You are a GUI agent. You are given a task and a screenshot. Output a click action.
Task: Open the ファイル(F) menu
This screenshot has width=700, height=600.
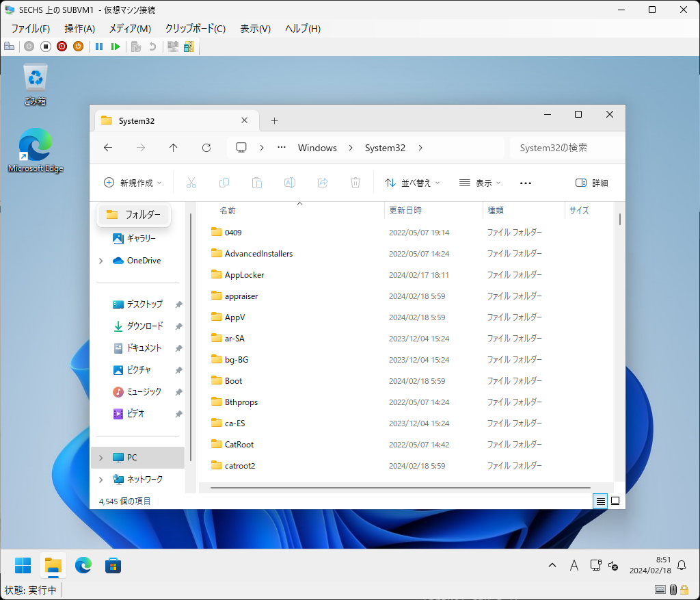point(30,29)
